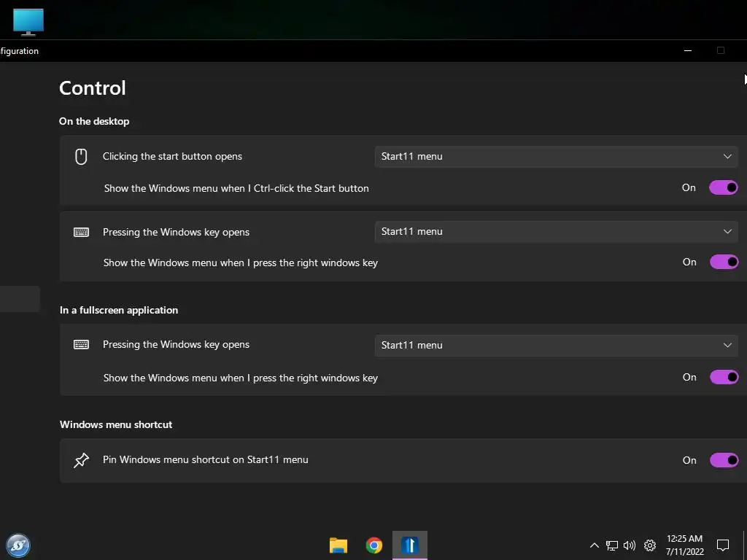747x560 pixels.
Task: Show hidden system tray icons chevron
Action: pyautogui.click(x=594, y=545)
